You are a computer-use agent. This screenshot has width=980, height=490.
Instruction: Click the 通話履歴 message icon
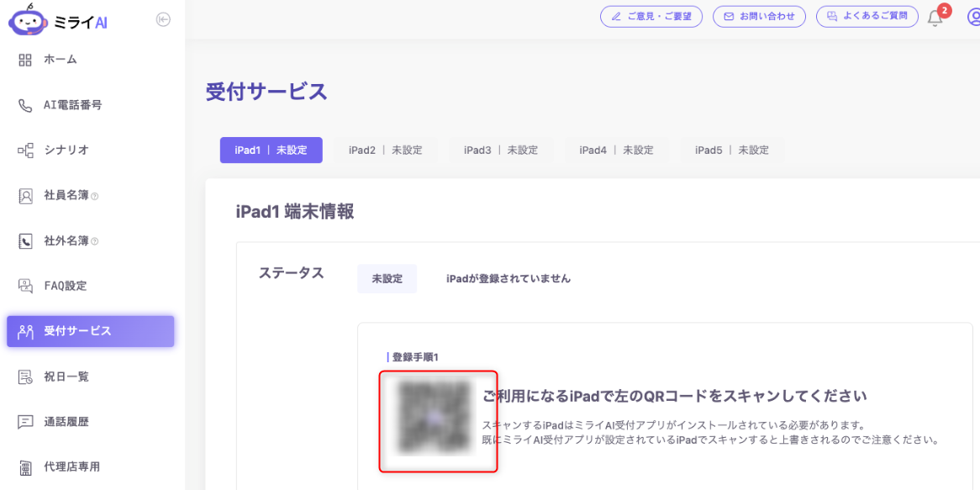(x=25, y=422)
